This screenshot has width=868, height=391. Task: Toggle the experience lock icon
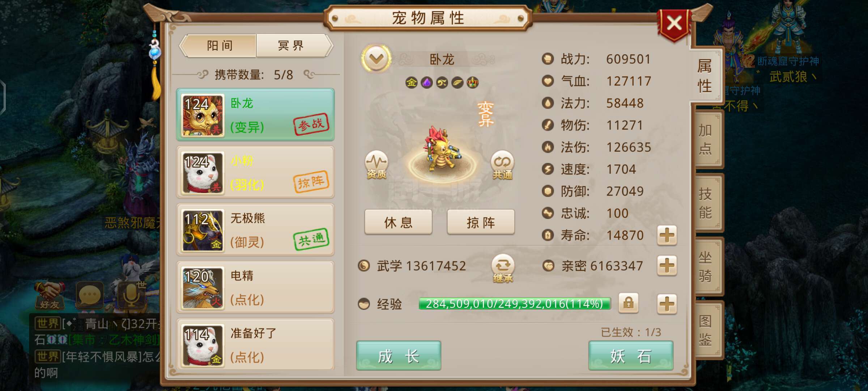pyautogui.click(x=629, y=303)
